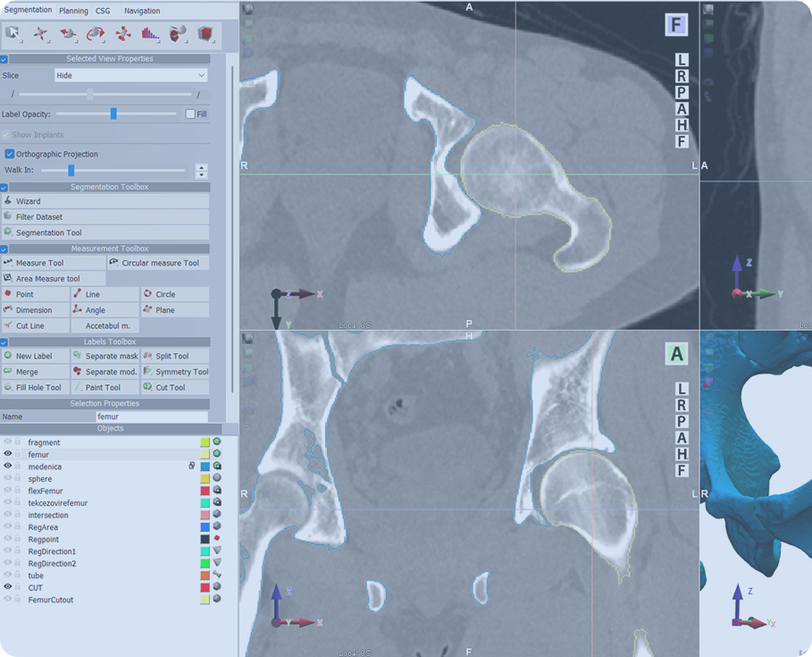Select the FemurCutout object row
812x657 pixels.
(113, 600)
